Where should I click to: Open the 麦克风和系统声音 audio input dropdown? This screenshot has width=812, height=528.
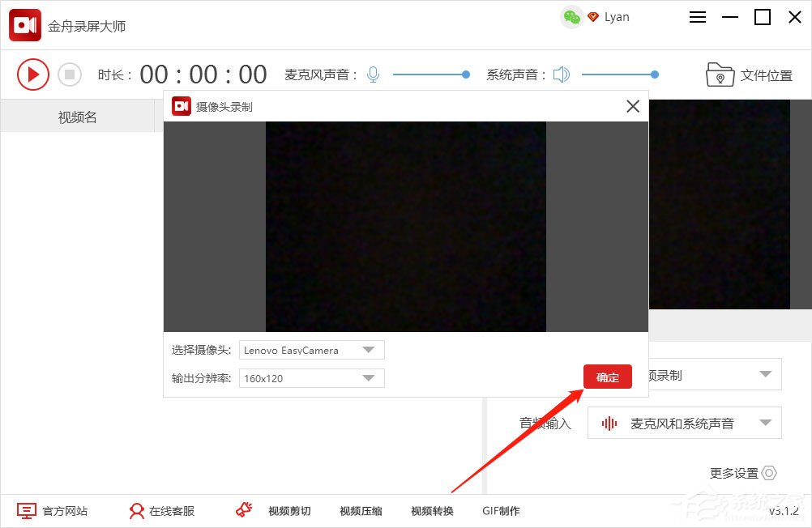point(764,422)
